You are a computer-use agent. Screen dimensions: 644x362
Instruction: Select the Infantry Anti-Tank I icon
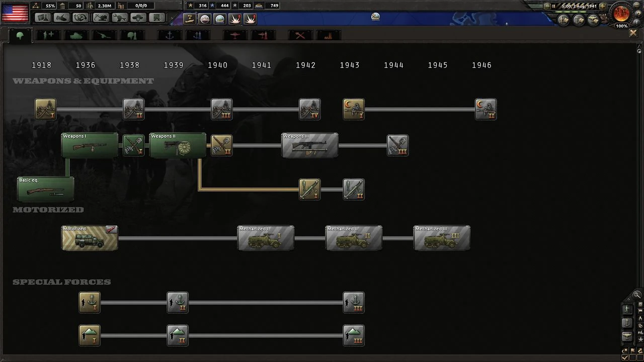click(x=310, y=190)
